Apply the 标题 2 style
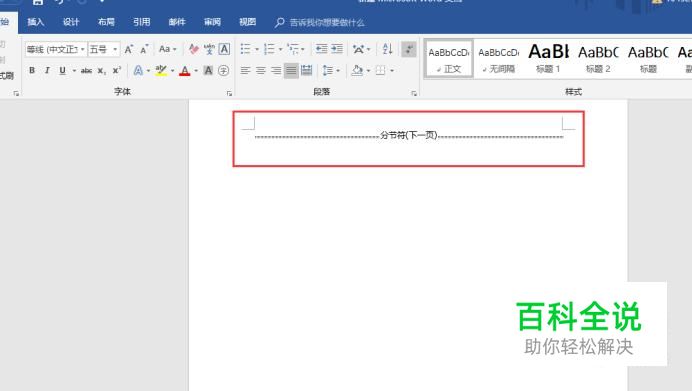The image size is (692, 391). (598, 59)
